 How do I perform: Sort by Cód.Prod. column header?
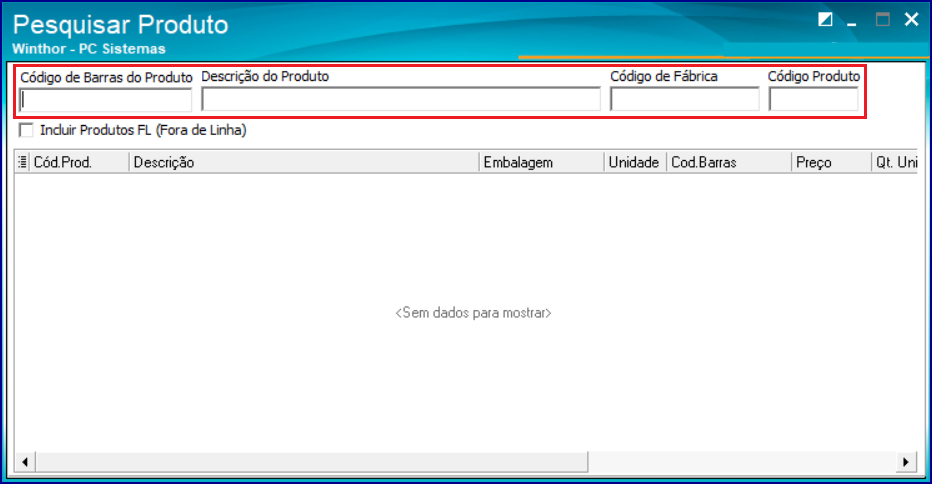(x=78, y=162)
